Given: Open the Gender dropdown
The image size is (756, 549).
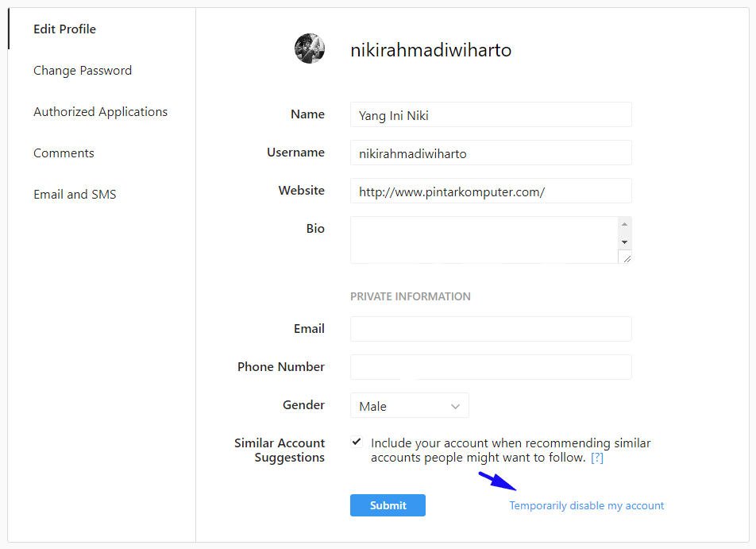Looking at the screenshot, I should (409, 406).
